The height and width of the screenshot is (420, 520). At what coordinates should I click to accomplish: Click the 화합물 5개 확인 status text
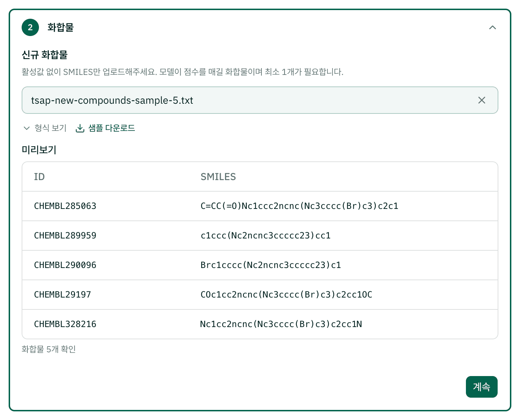pos(49,349)
